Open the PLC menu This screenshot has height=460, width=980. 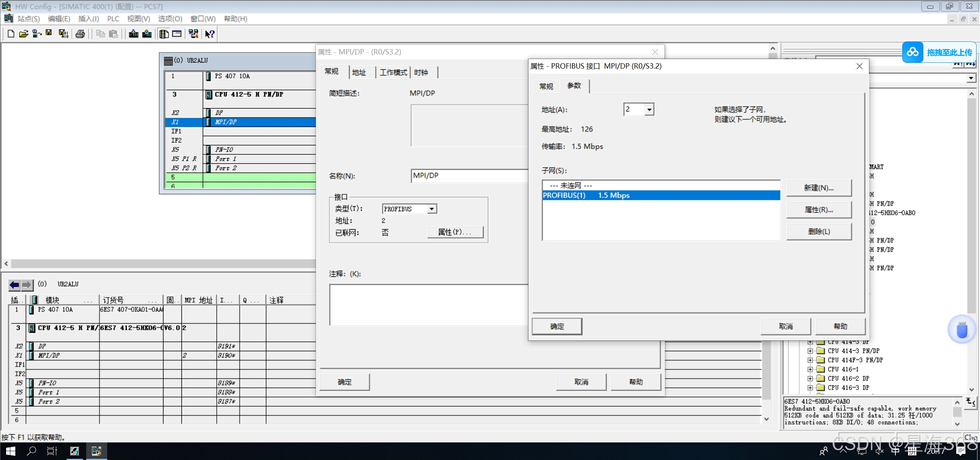coord(113,19)
